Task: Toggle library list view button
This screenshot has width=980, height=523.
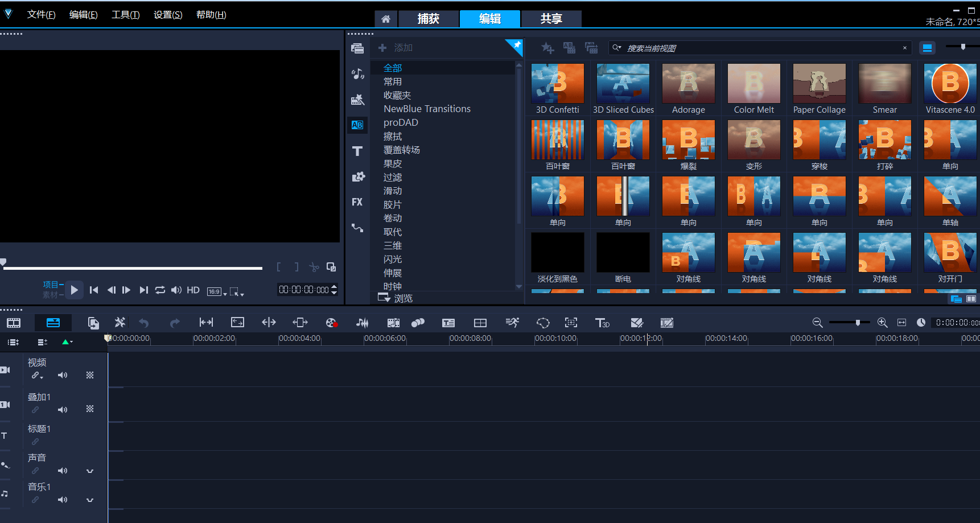Action: pyautogui.click(x=928, y=48)
